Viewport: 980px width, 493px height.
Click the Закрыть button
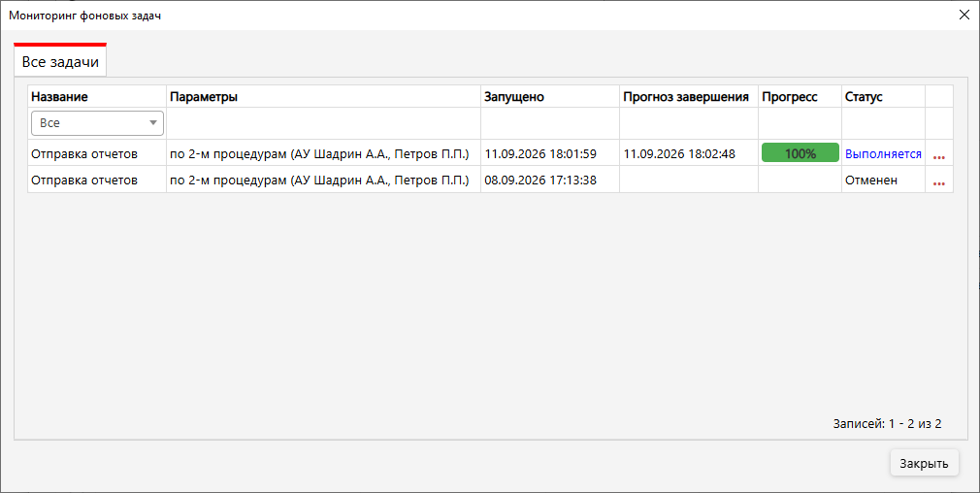(x=924, y=463)
